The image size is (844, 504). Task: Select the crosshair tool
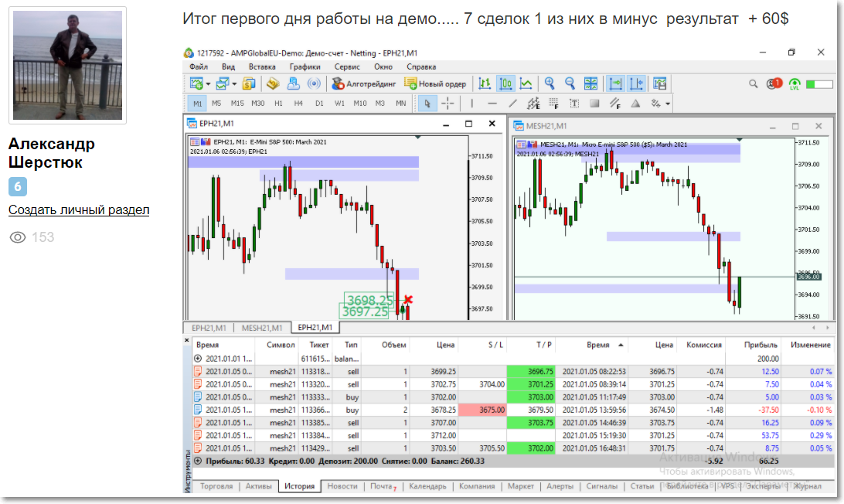coord(448,104)
